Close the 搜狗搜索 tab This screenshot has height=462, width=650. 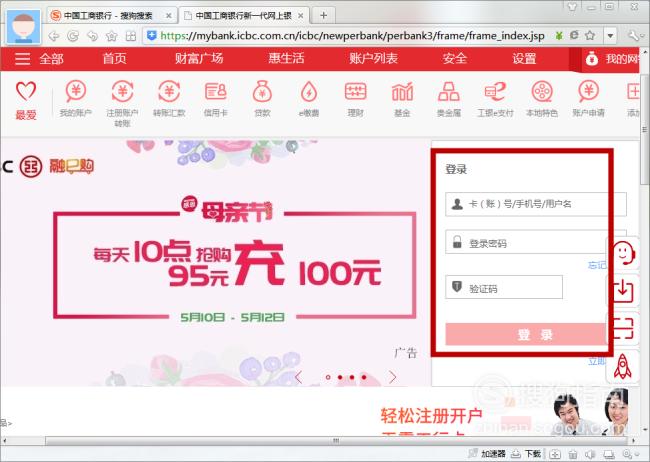[x=168, y=16]
